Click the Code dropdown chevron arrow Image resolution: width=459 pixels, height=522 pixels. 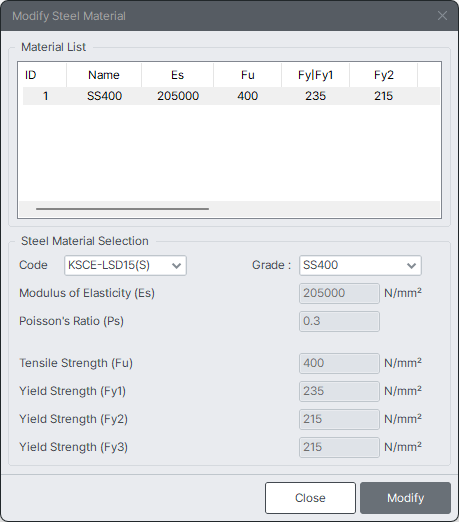tap(176, 266)
